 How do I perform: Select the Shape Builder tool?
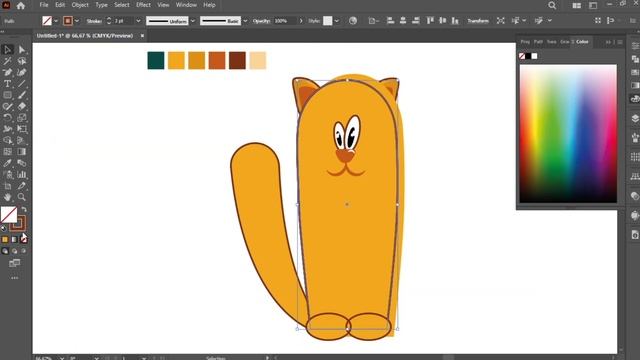tap(7, 140)
